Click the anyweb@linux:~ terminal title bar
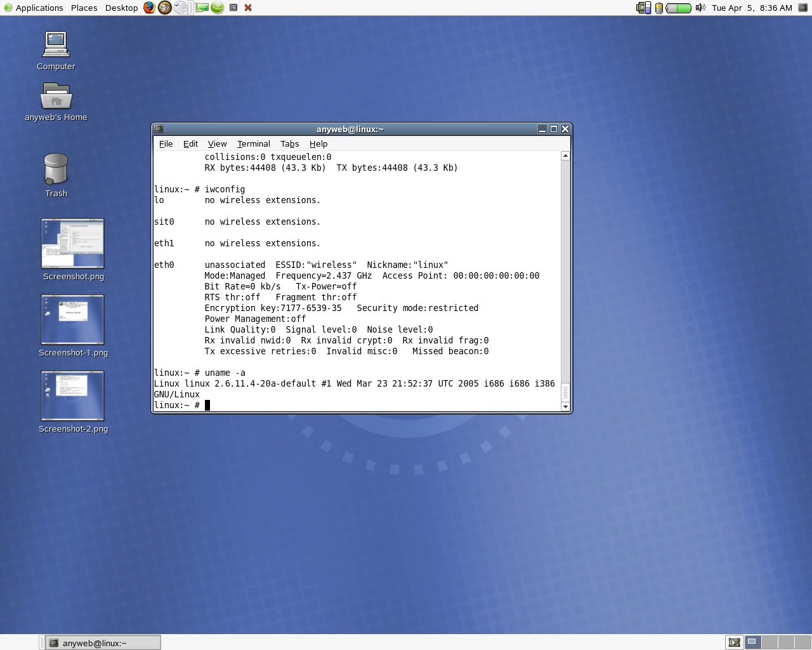 point(350,129)
